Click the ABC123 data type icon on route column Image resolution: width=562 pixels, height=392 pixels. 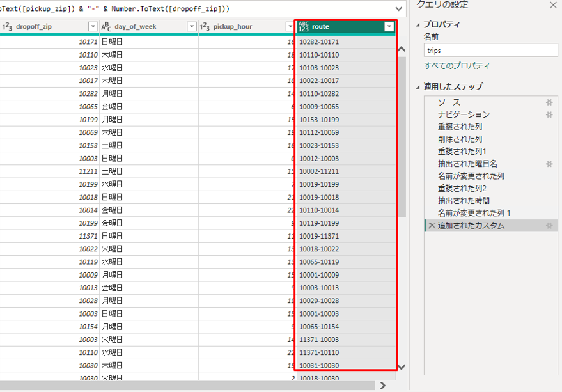pos(303,27)
